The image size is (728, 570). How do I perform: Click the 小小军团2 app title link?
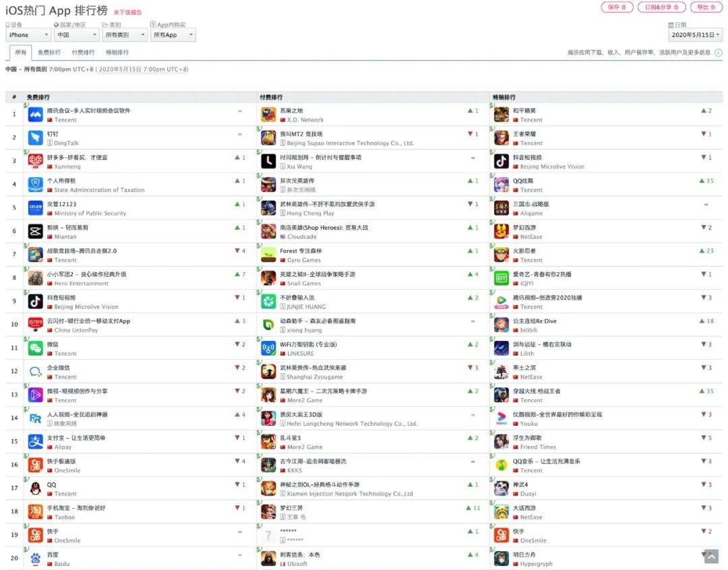tap(86, 274)
